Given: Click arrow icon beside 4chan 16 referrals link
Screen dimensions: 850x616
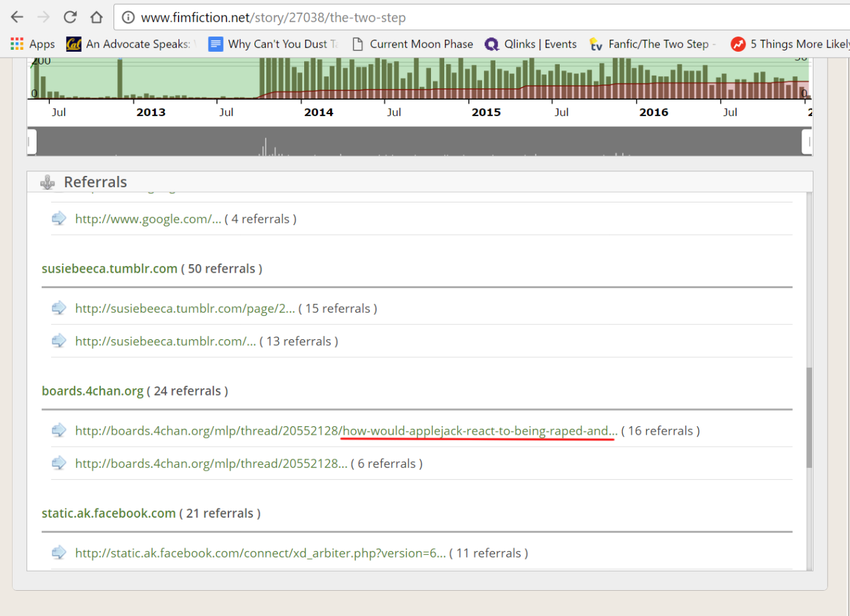Looking at the screenshot, I should click(59, 430).
